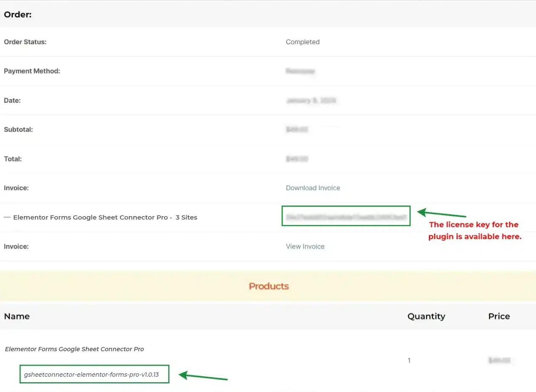Image resolution: width=536 pixels, height=392 pixels.
Task: Click the '3 Sites' license row label
Action: tap(186, 217)
